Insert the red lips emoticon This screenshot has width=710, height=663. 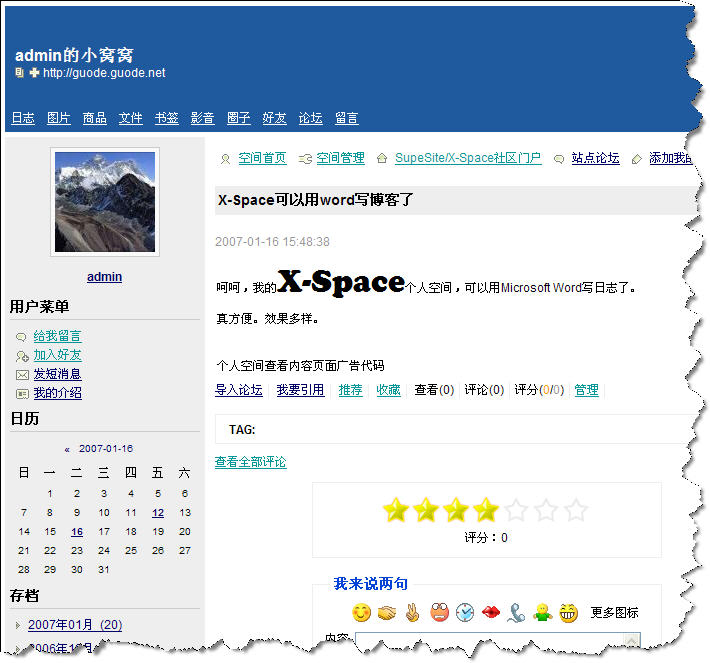(491, 613)
